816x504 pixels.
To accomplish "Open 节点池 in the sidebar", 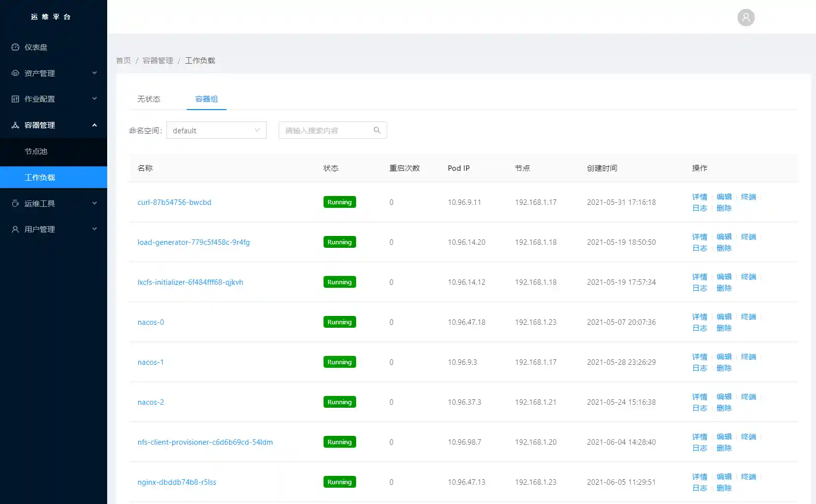I will tap(36, 152).
